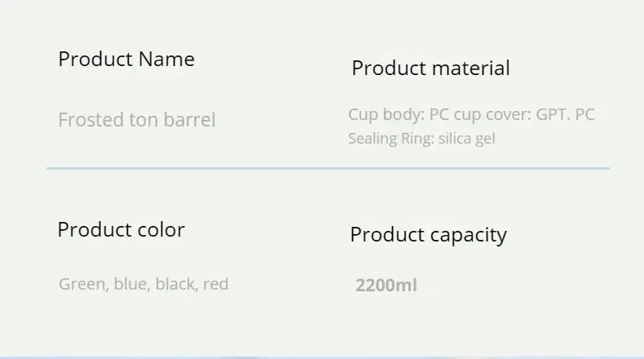
Task: Click the Product material heading
Action: click(430, 69)
